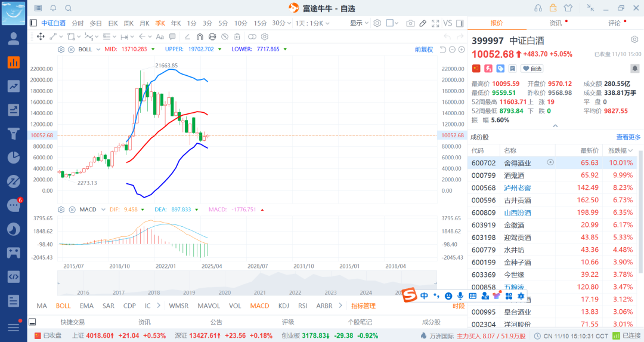Toggle the 自选 favorite heart button
The width and height of the screenshot is (644, 342).
coord(532,69)
